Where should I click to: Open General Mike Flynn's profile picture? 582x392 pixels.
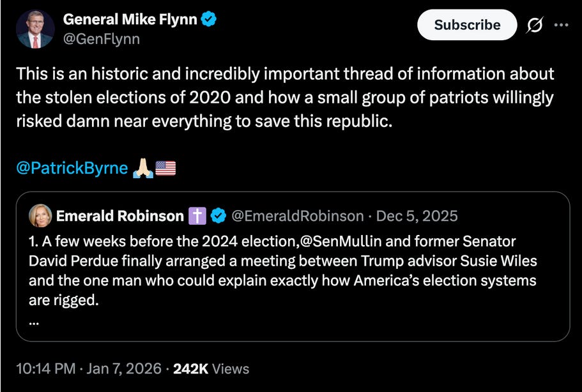coord(33,26)
